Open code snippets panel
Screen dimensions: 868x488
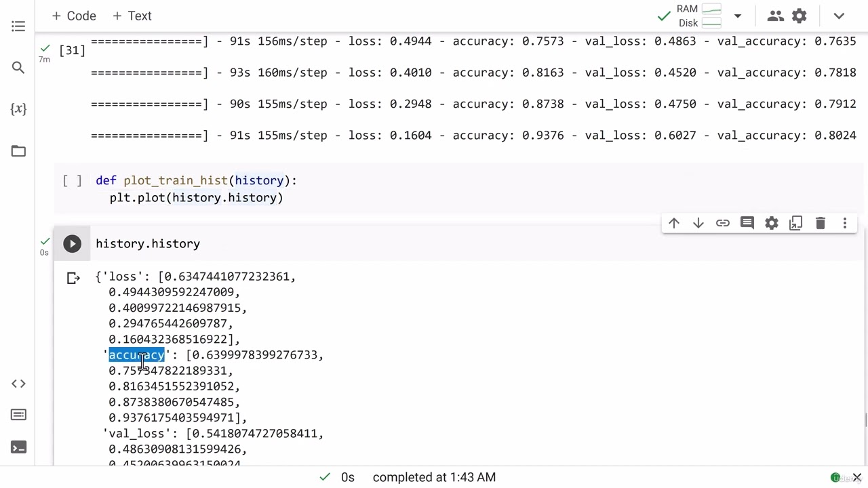coord(18,384)
